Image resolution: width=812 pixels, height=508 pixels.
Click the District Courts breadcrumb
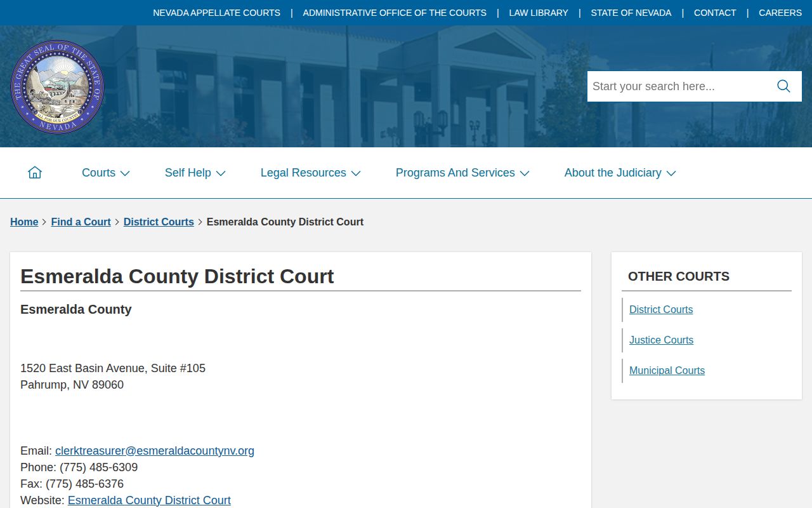pos(159,222)
